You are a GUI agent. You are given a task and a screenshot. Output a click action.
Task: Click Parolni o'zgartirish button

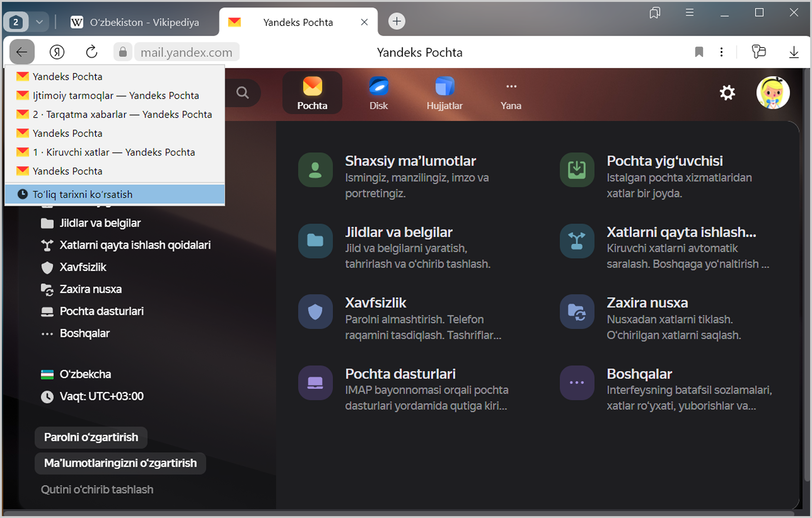pyautogui.click(x=91, y=437)
